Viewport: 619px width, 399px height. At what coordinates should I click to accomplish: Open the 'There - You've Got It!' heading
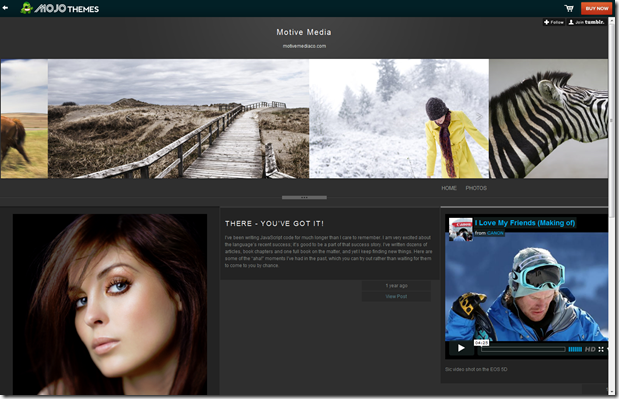(x=274, y=223)
